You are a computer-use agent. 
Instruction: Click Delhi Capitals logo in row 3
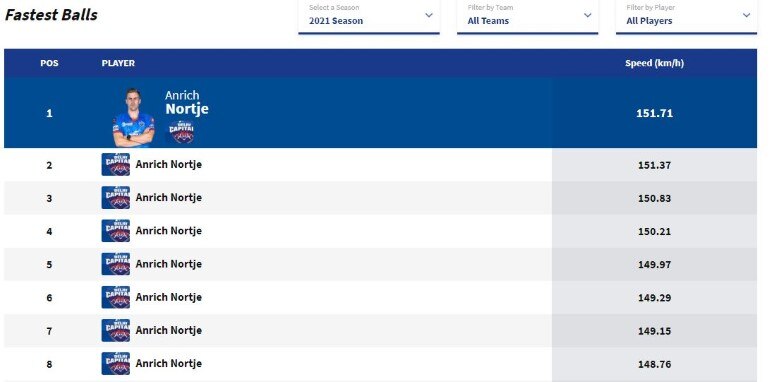[116, 198]
